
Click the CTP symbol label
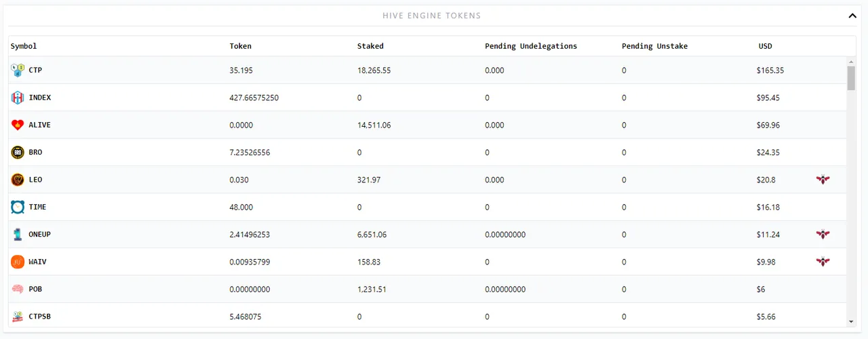[35, 71]
